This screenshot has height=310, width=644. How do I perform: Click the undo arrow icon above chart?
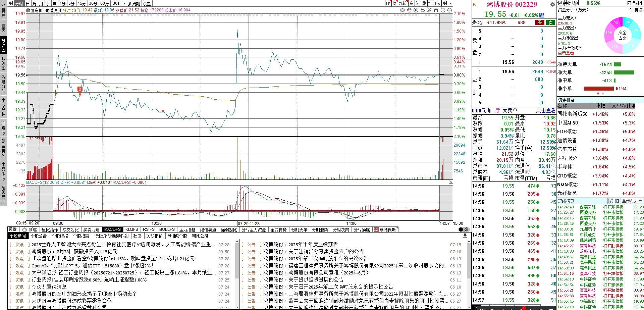[x=423, y=10]
